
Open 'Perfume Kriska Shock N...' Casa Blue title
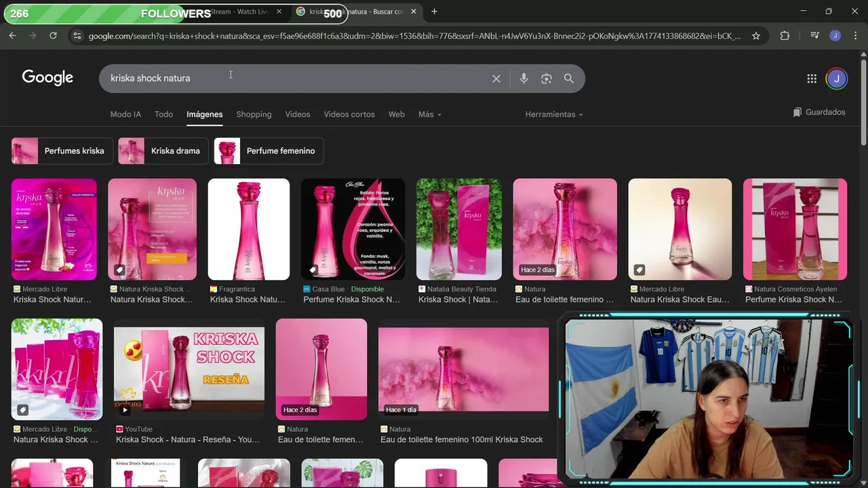(352, 300)
